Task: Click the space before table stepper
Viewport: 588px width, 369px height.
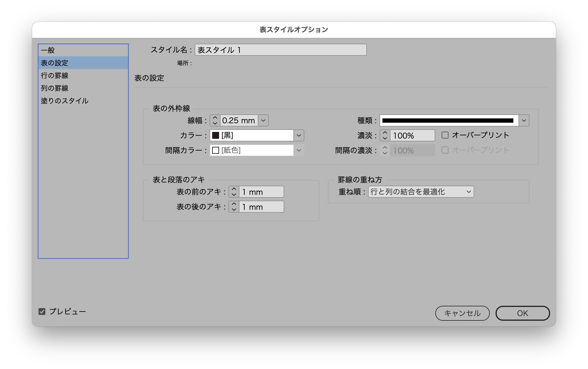Action: (x=234, y=192)
